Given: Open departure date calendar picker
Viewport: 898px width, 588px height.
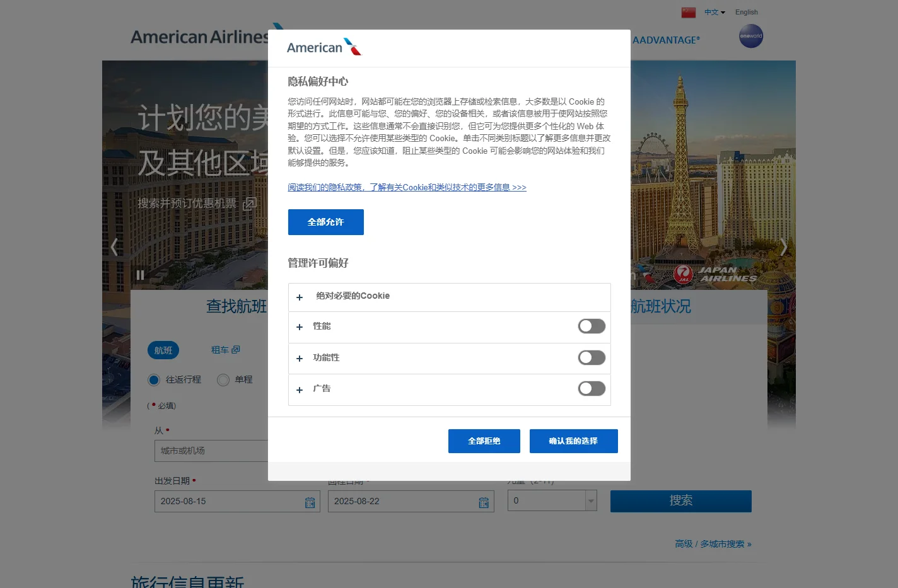Looking at the screenshot, I should [x=310, y=502].
